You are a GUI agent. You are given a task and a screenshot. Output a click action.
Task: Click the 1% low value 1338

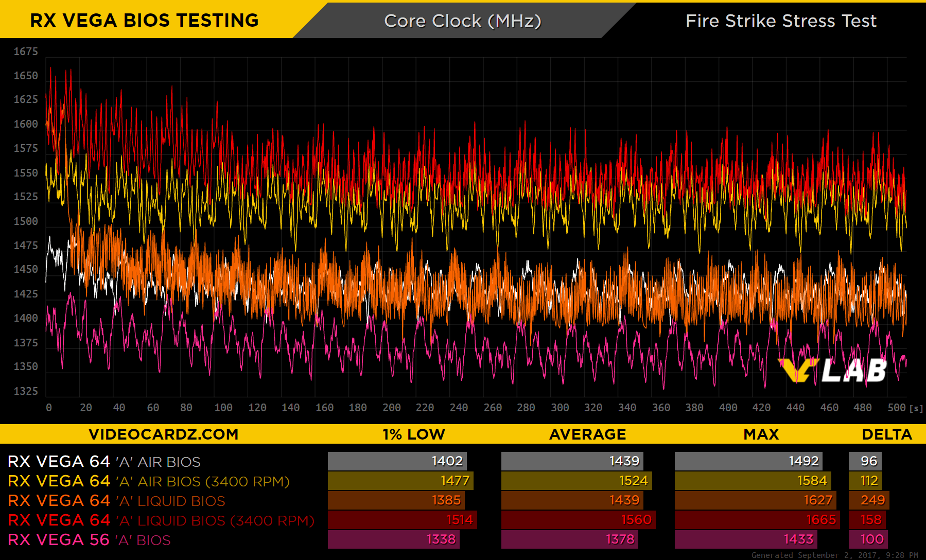(441, 539)
